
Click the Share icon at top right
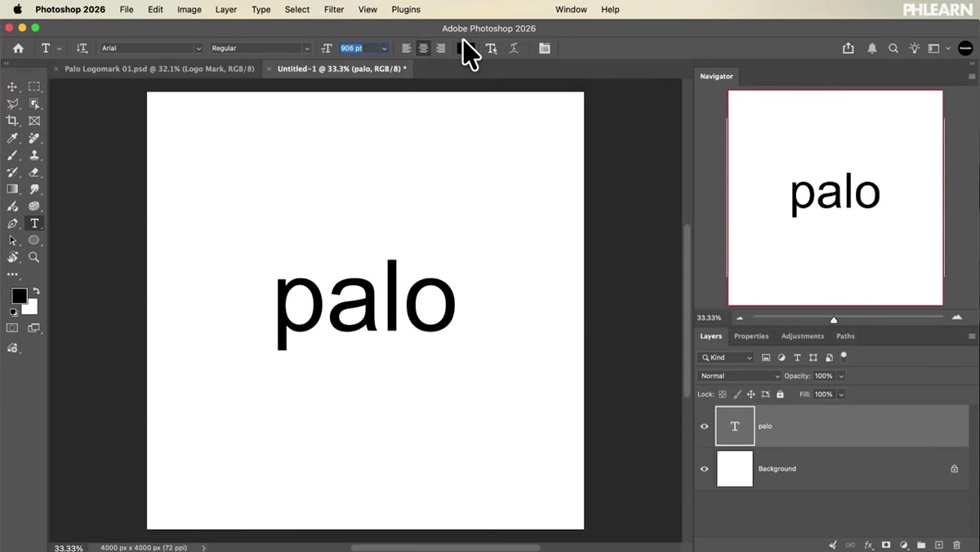849,48
